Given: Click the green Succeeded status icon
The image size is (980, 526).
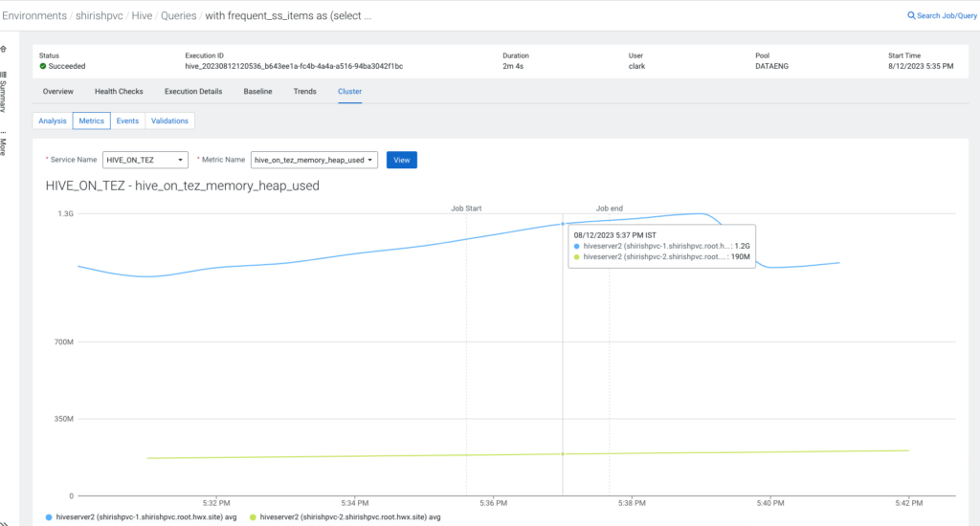Looking at the screenshot, I should (43, 66).
